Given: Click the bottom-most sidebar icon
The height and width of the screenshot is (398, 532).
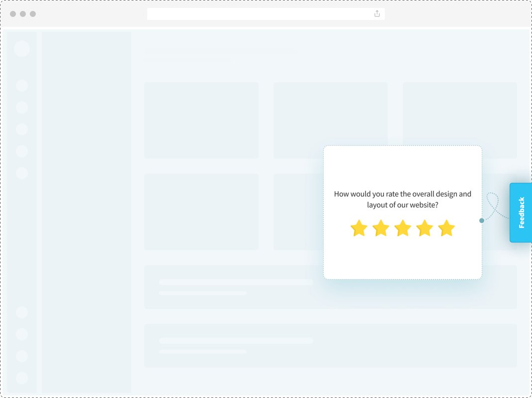Looking at the screenshot, I should (22, 378).
